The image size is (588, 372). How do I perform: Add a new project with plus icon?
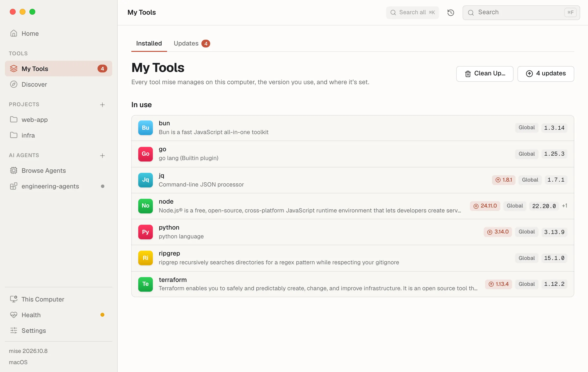(102, 105)
